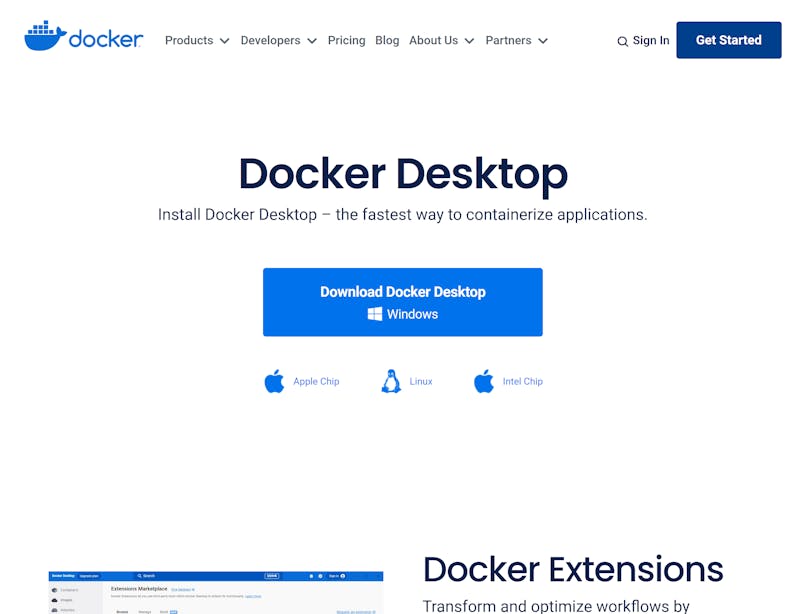
Task: Click the Windows logo in download button
Action: click(375, 314)
